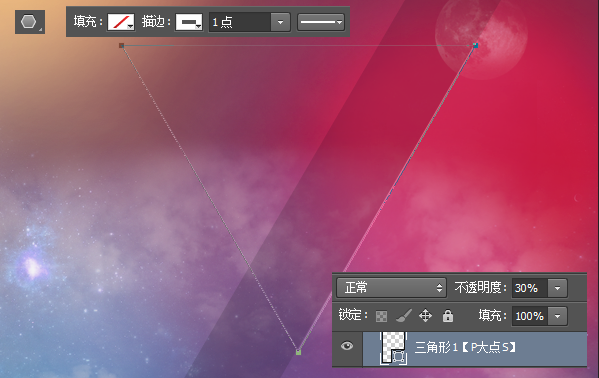
Task: Click the fill field showing 100%
Action: [x=530, y=316]
